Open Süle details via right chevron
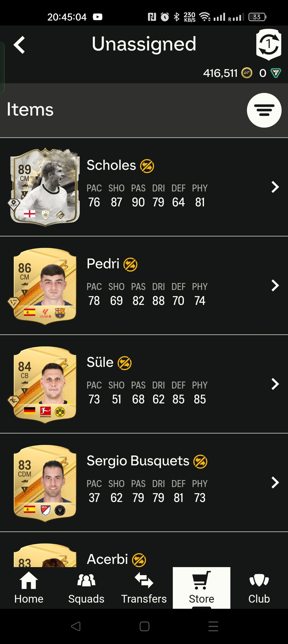 [275, 384]
